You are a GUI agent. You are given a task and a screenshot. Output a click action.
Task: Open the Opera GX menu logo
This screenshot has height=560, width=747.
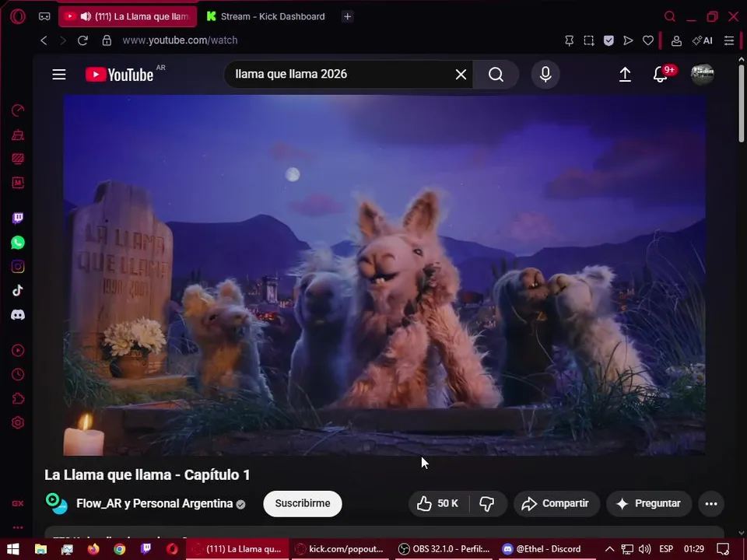click(x=18, y=16)
